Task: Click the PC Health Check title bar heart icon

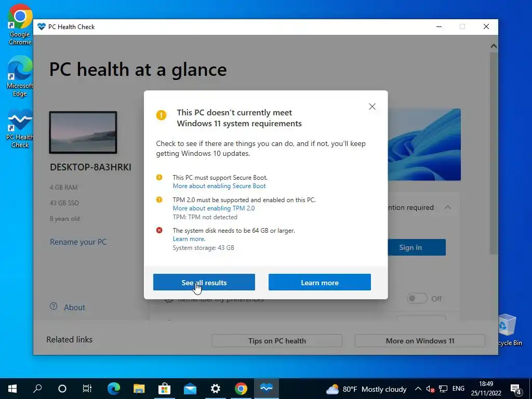Action: 42,26
